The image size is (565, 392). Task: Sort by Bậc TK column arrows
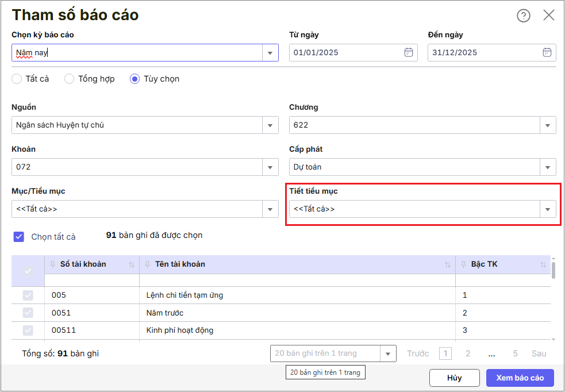click(543, 265)
